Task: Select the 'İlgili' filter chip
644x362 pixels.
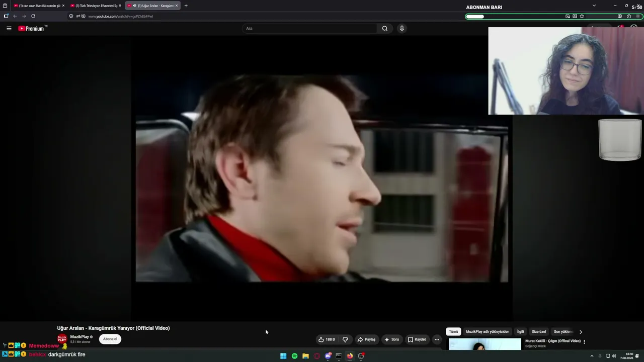Action: 521,332
